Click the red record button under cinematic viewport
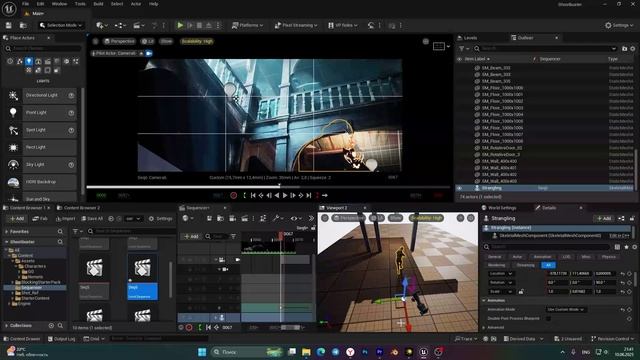This screenshot has width=640, height=360. point(233,196)
